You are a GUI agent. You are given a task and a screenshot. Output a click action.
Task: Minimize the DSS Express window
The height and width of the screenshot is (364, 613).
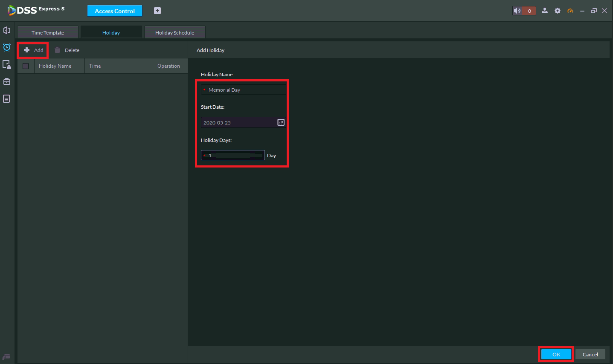click(582, 11)
